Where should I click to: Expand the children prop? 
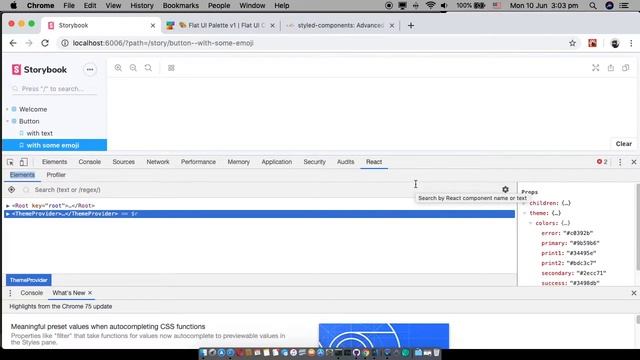524,203
